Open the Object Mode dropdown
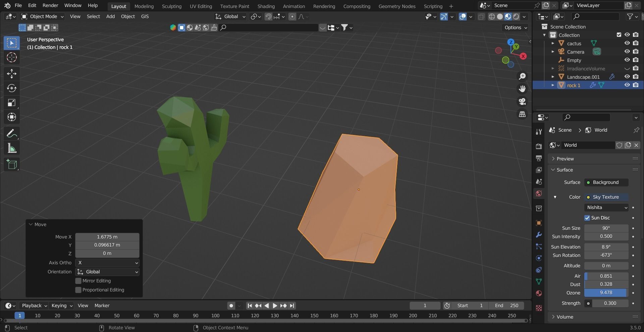 pos(42,16)
